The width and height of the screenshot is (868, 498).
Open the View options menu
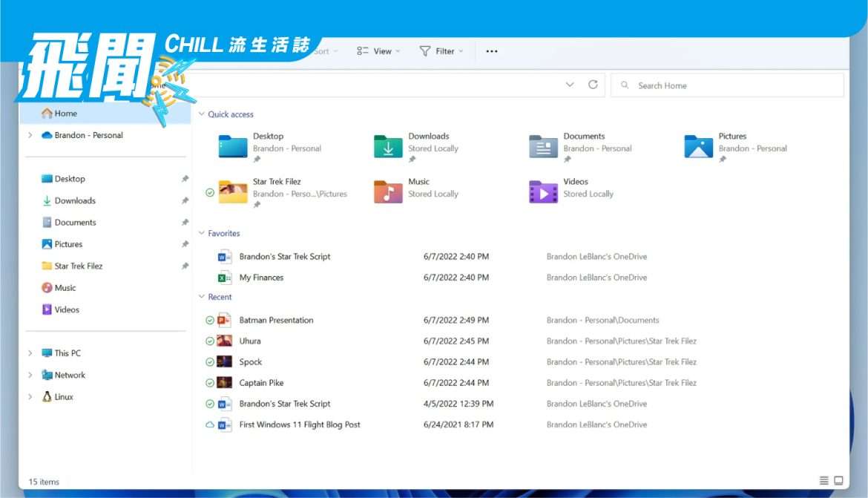click(378, 51)
